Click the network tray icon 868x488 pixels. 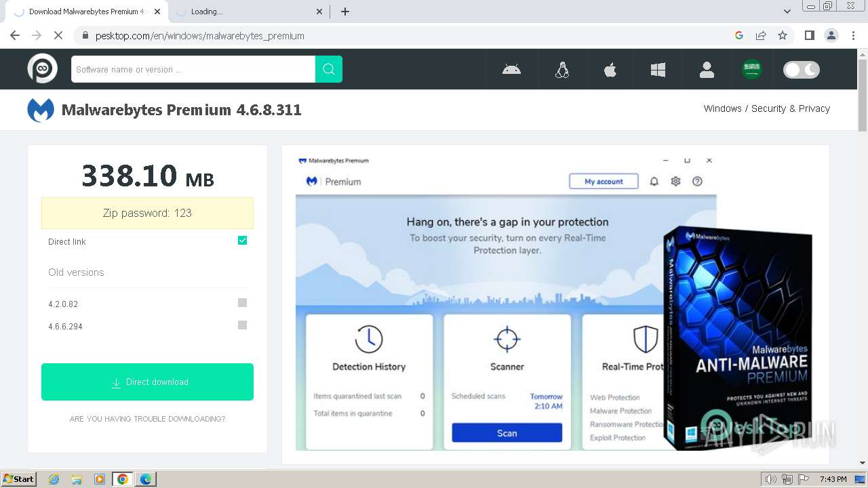(787, 479)
